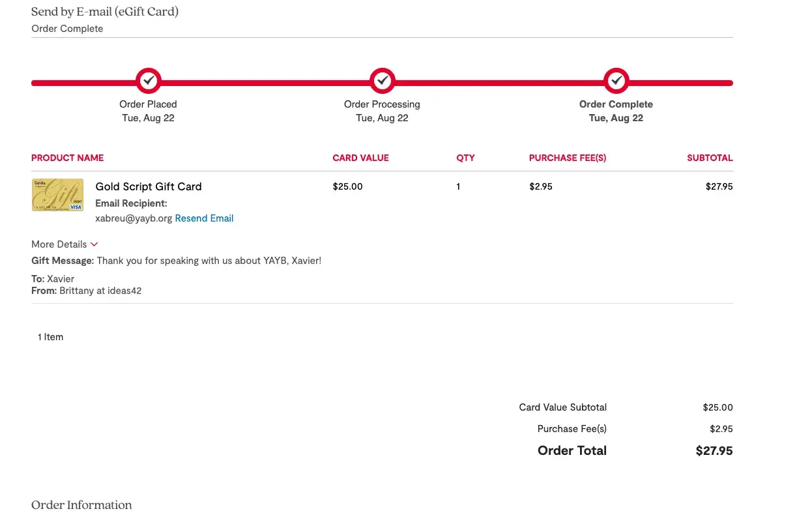The width and height of the screenshot is (812, 524).
Task: Click the Order Complete checkmark icon
Action: coord(616,81)
